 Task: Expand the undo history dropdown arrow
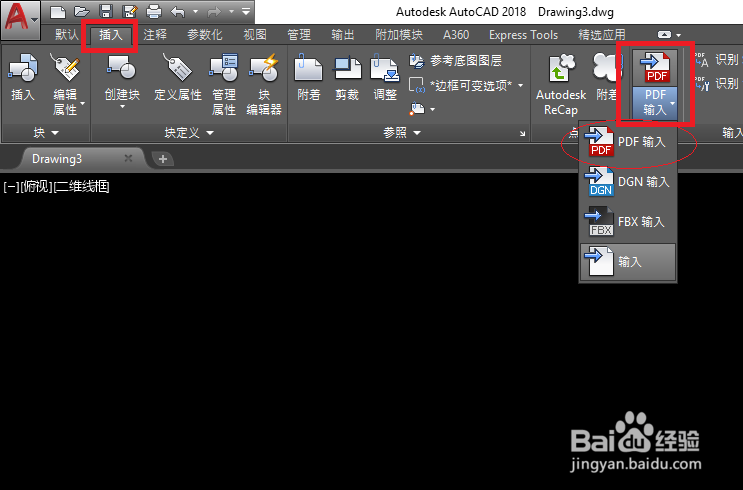click(x=195, y=11)
